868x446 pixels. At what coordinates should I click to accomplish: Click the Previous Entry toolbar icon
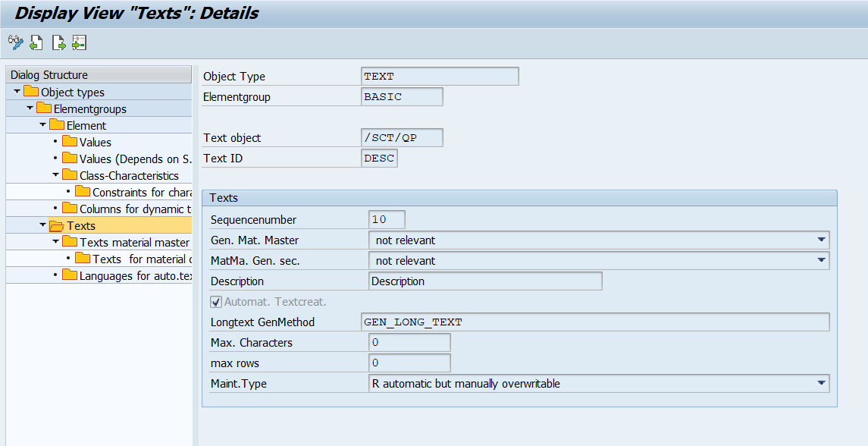point(36,43)
